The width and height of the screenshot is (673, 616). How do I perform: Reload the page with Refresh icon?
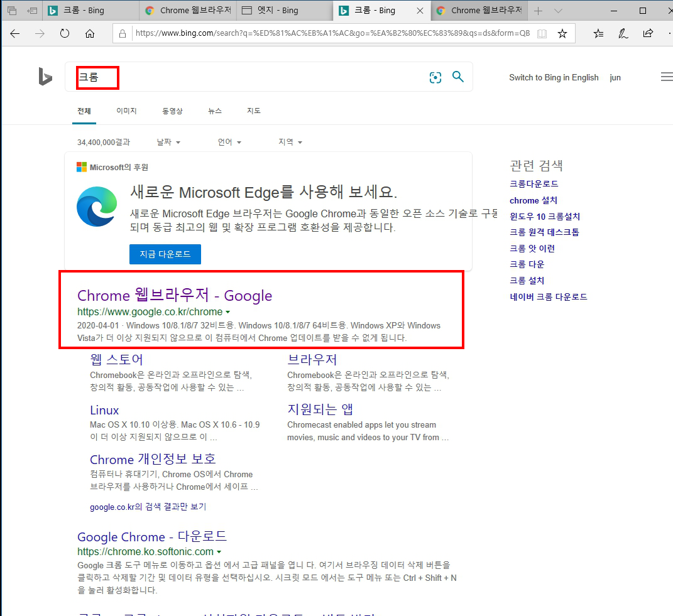[65, 33]
